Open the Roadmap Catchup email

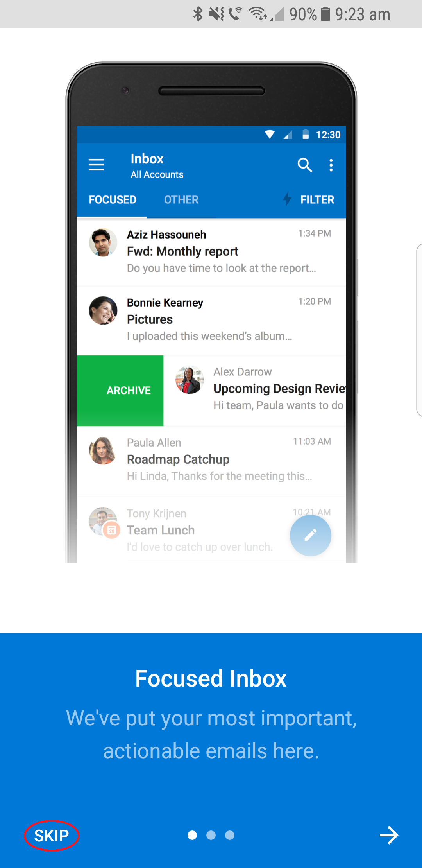[211, 460]
